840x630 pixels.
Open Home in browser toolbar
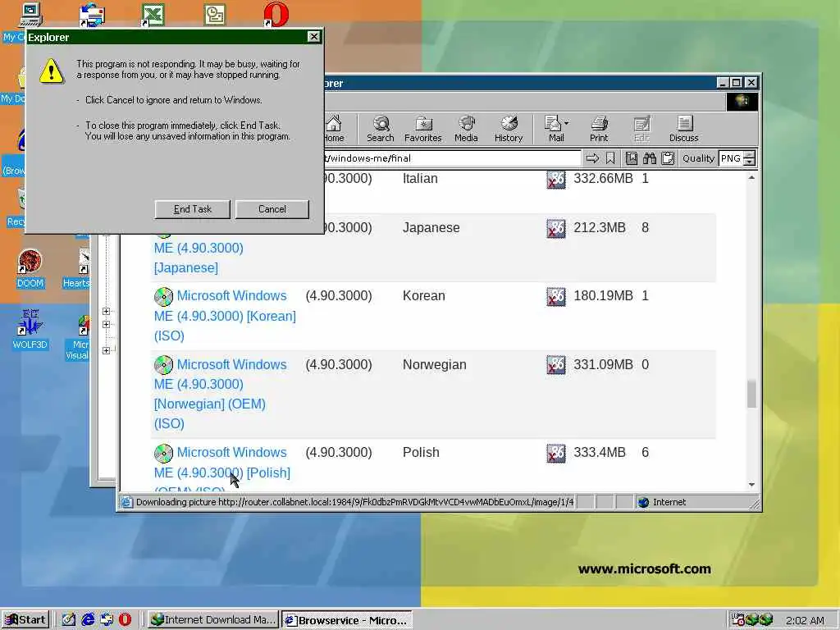(333, 129)
